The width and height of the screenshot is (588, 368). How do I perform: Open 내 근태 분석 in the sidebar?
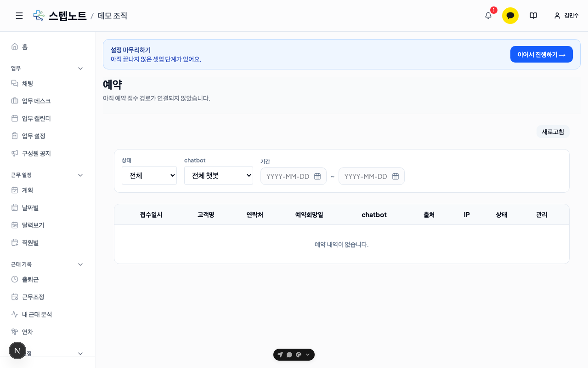48,314
